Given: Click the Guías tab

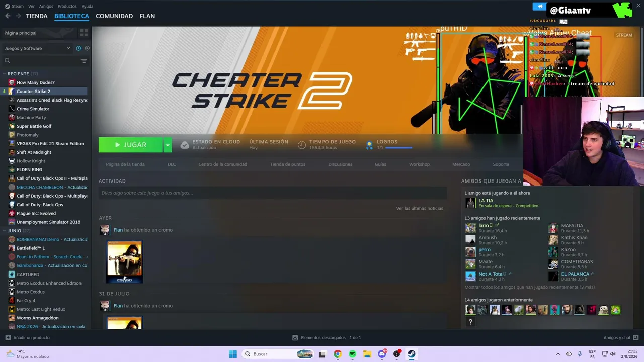Looking at the screenshot, I should (380, 164).
